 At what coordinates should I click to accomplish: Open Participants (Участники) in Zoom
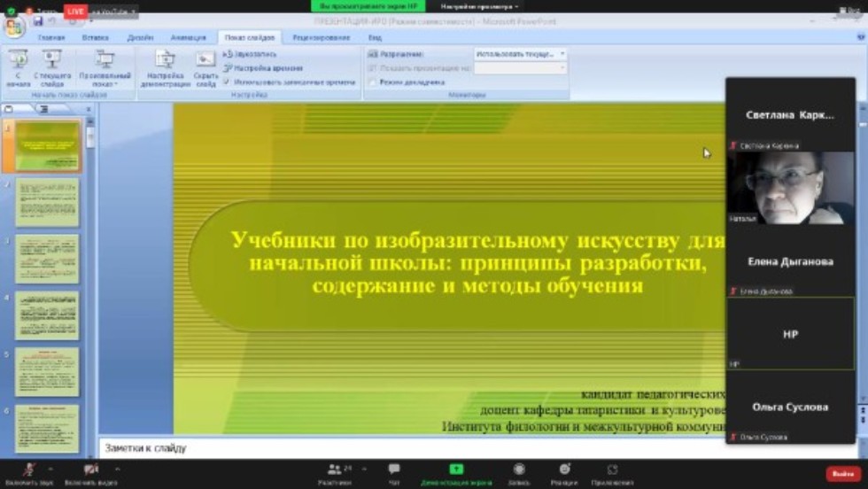pos(335,473)
